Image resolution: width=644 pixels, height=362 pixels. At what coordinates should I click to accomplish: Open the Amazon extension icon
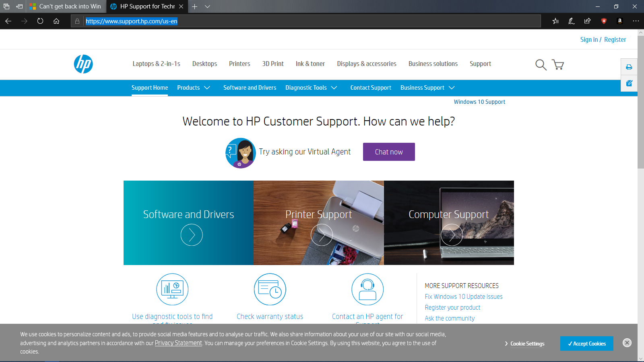coord(620,21)
